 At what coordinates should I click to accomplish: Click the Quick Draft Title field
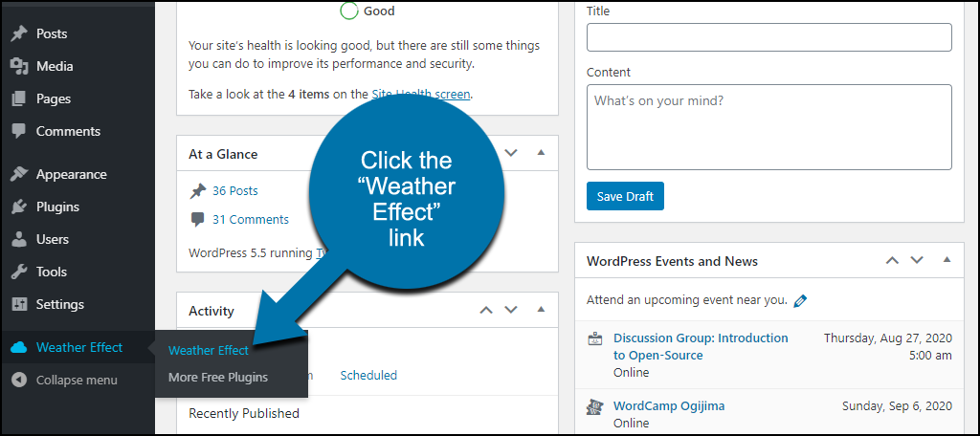768,37
